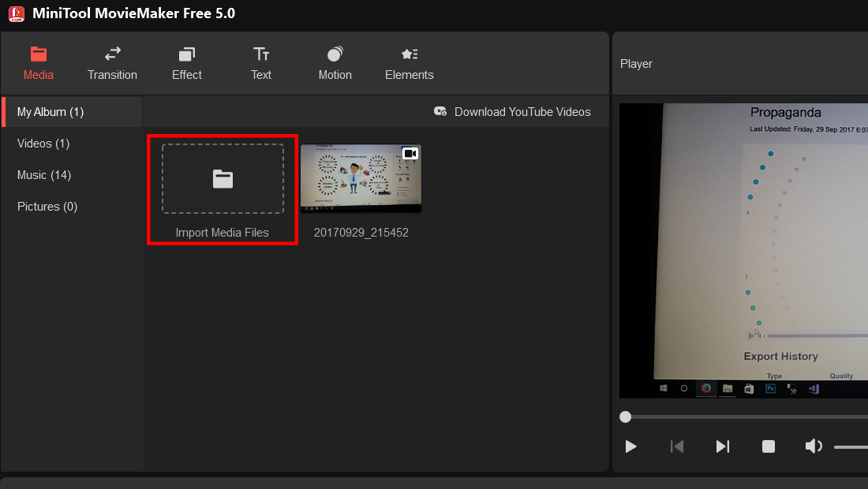Click the MiniTool MovieMaker app logo
This screenshot has width=868, height=489.
(x=17, y=13)
